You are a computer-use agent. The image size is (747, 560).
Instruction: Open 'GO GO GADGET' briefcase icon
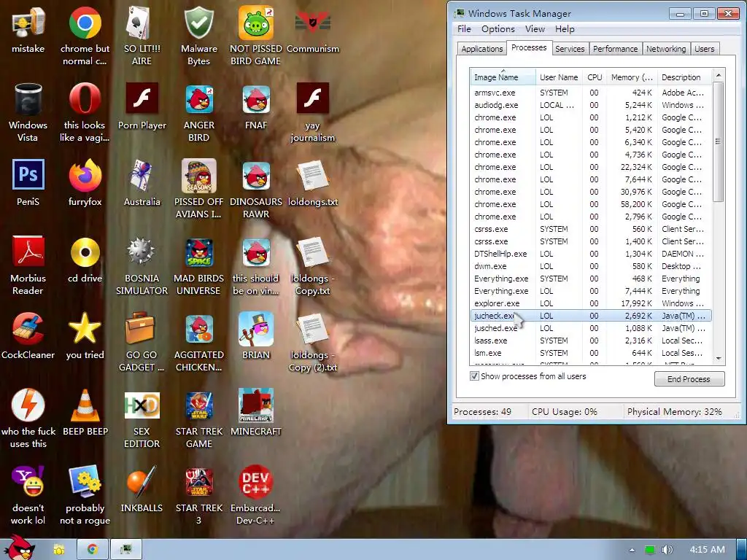click(142, 343)
